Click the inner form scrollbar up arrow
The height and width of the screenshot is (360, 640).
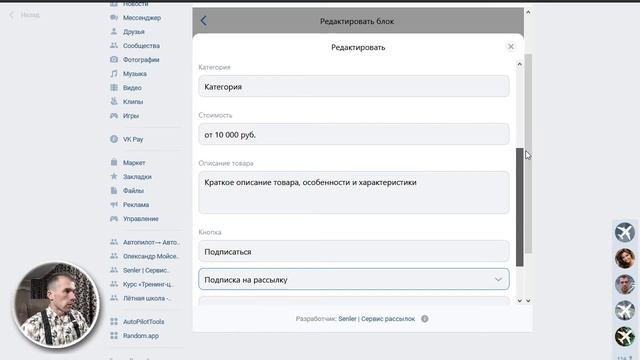[520, 64]
